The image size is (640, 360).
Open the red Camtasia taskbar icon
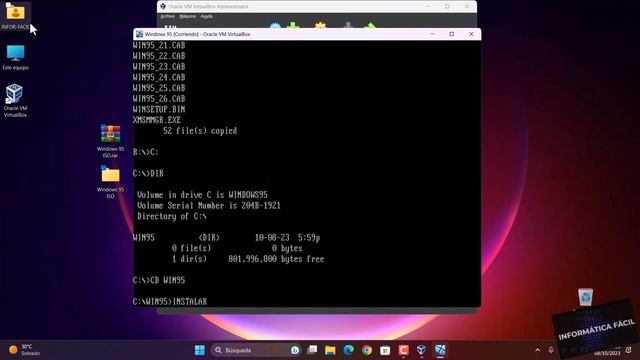click(403, 350)
